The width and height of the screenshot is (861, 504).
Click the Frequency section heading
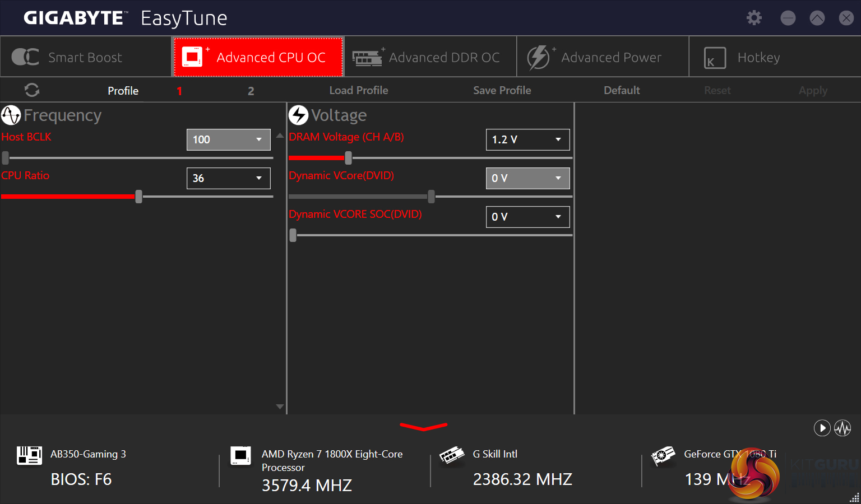click(63, 115)
